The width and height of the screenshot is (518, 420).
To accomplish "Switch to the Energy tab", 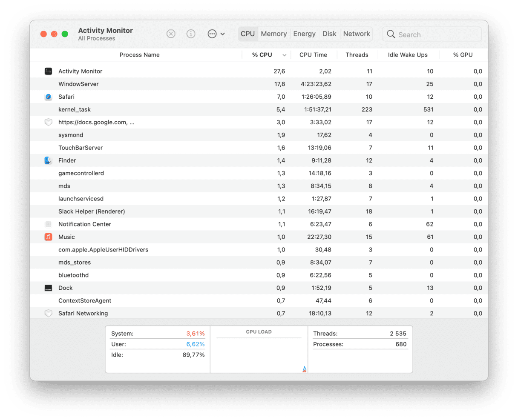I will pyautogui.click(x=304, y=34).
